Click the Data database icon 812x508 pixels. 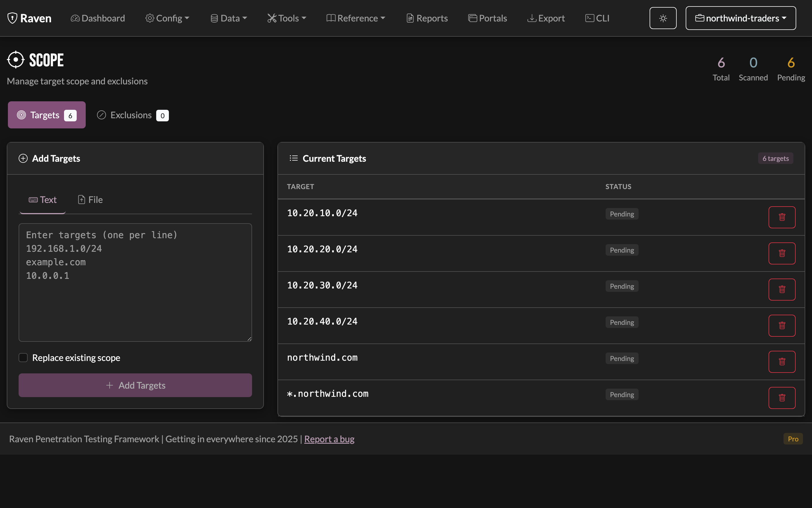click(214, 18)
